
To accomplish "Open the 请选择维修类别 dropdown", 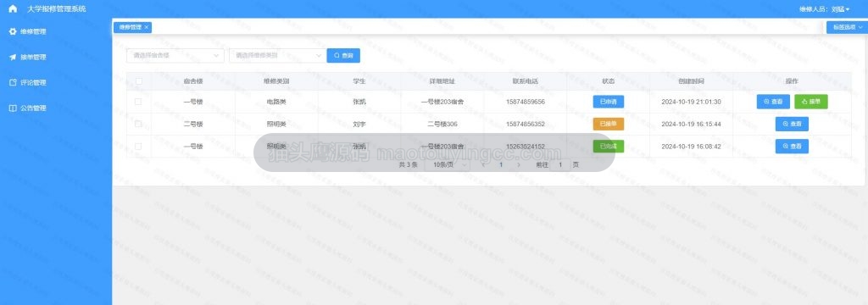I will point(277,55).
